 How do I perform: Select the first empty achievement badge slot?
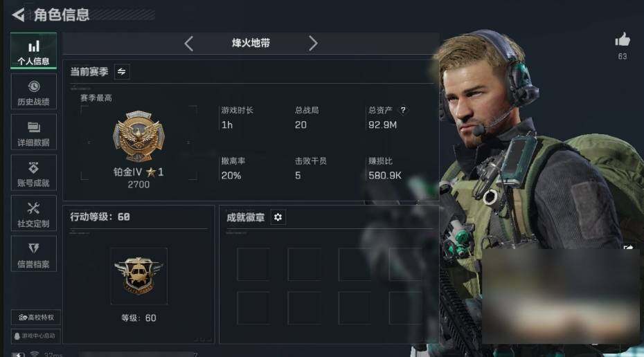(253, 264)
